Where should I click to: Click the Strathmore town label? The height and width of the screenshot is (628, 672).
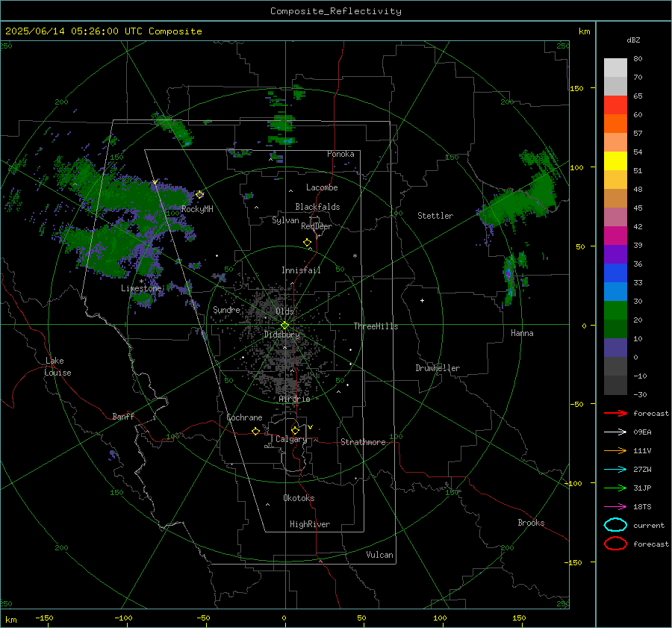363,442
